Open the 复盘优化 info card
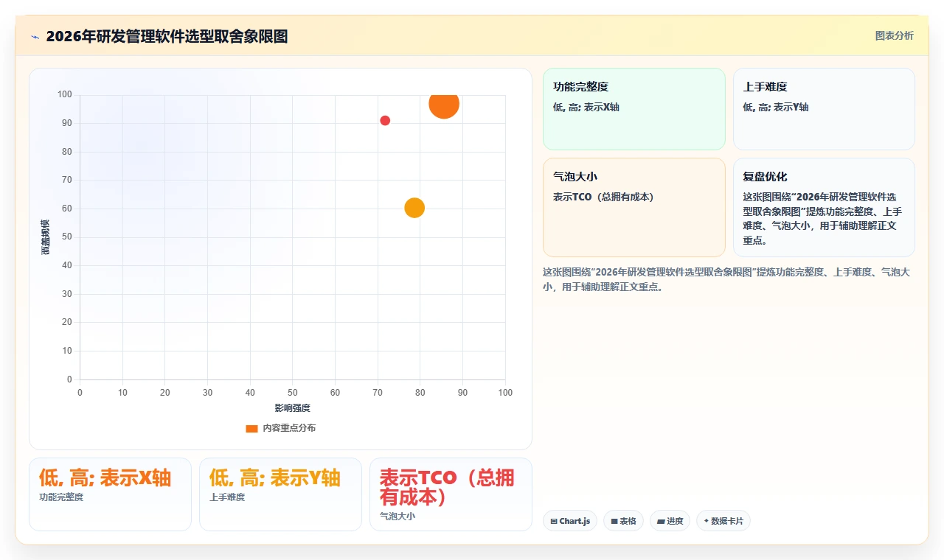The width and height of the screenshot is (944, 560). tap(824, 207)
